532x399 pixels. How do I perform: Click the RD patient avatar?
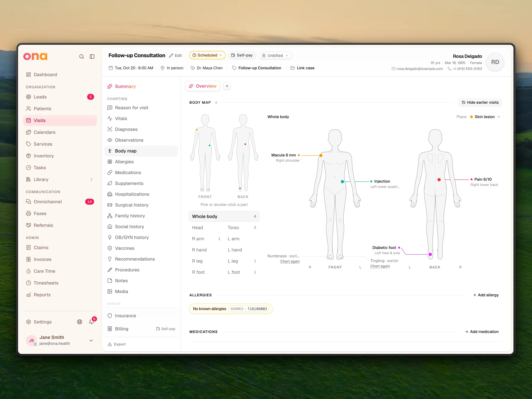(495, 62)
